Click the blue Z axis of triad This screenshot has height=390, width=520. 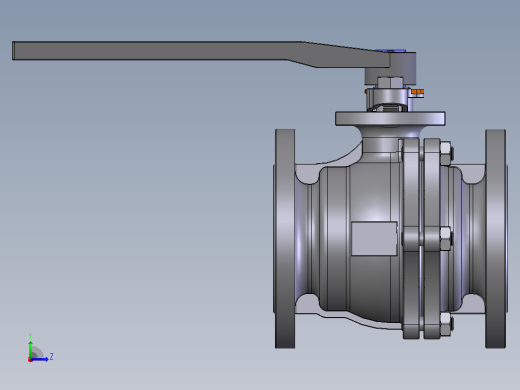click(x=40, y=359)
